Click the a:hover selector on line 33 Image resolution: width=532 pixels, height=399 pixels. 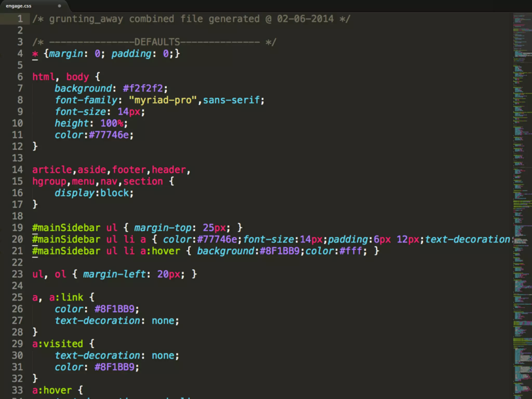pyautogui.click(x=52, y=390)
